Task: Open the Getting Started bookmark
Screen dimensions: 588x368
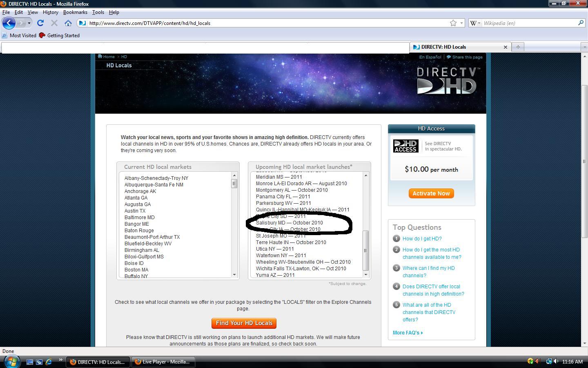Action: 59,36
